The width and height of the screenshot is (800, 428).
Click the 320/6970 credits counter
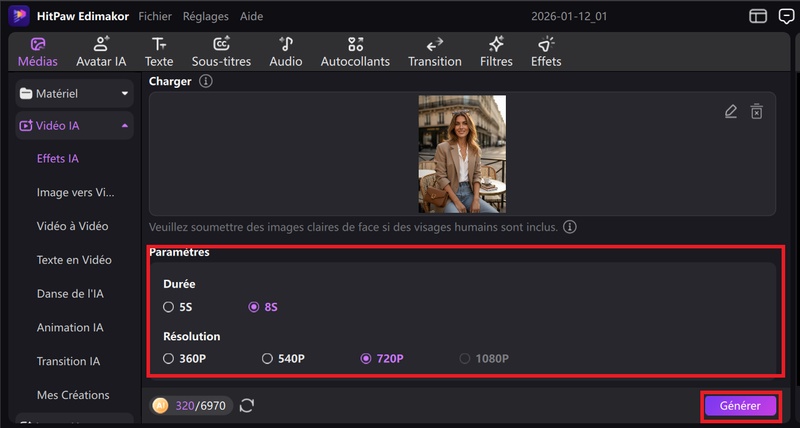[201, 406]
